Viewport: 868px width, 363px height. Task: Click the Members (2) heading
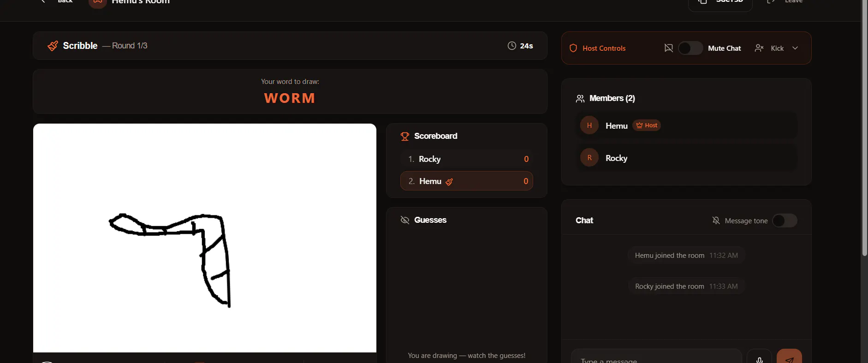[x=612, y=98]
